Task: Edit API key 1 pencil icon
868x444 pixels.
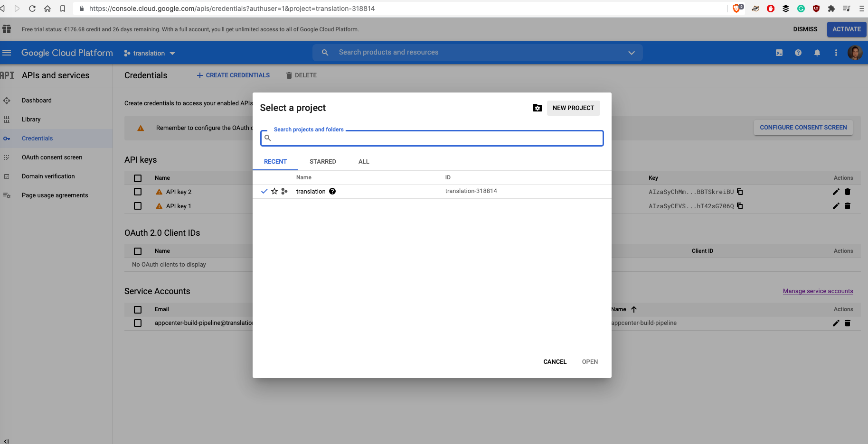Action: coord(836,206)
